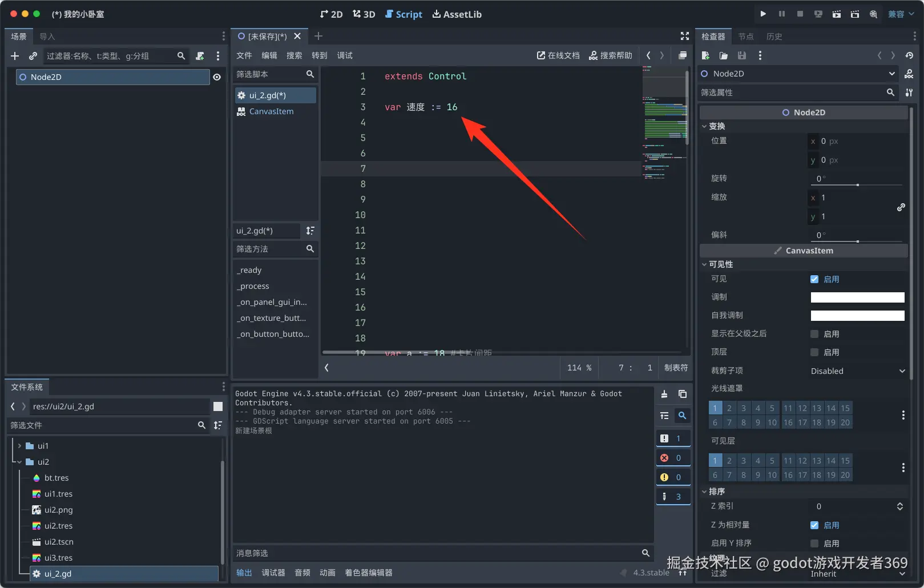Run the project with the play icon
924x588 pixels.
tap(764, 14)
